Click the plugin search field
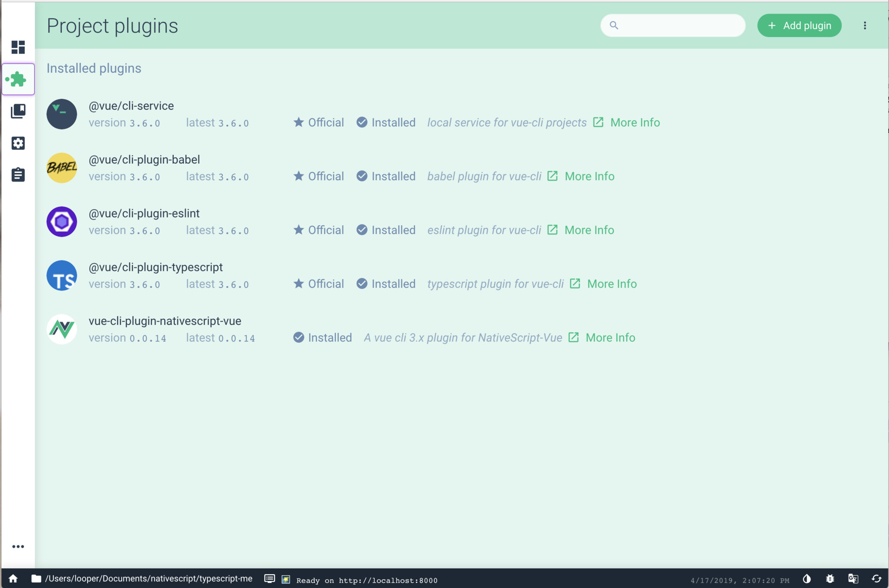This screenshot has height=588, width=889. 679,26
